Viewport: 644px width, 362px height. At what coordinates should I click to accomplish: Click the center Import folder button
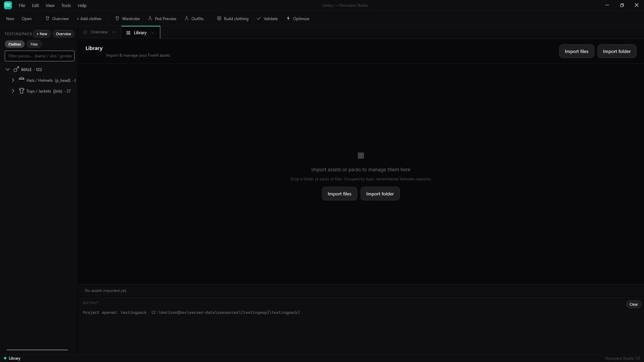pos(380,194)
